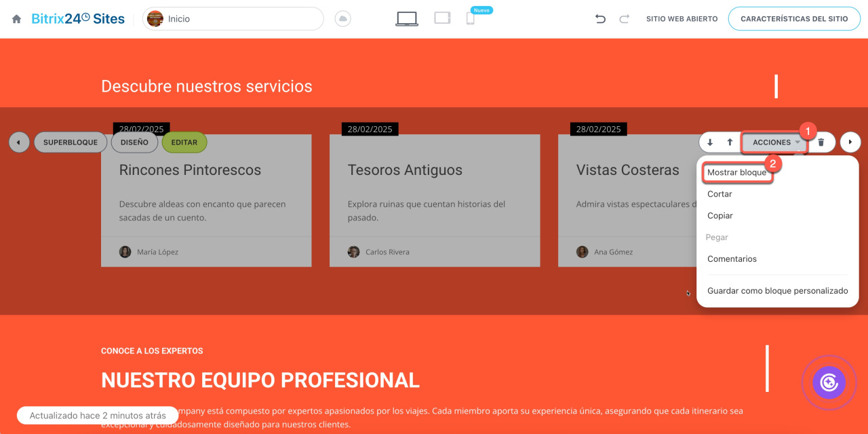Move block down with arrow icon
868x434 pixels.
click(x=710, y=142)
